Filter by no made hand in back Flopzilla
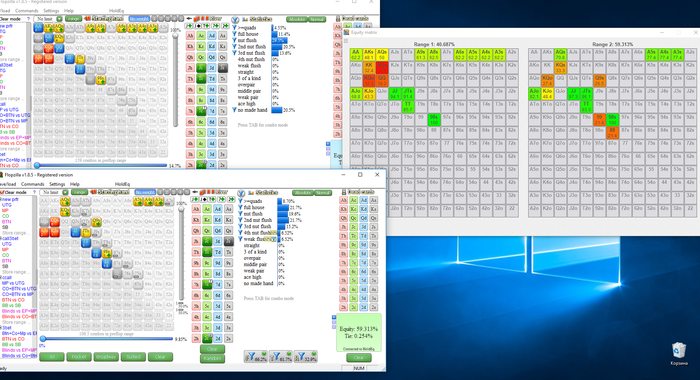The width and height of the screenshot is (700, 380). tap(235, 110)
